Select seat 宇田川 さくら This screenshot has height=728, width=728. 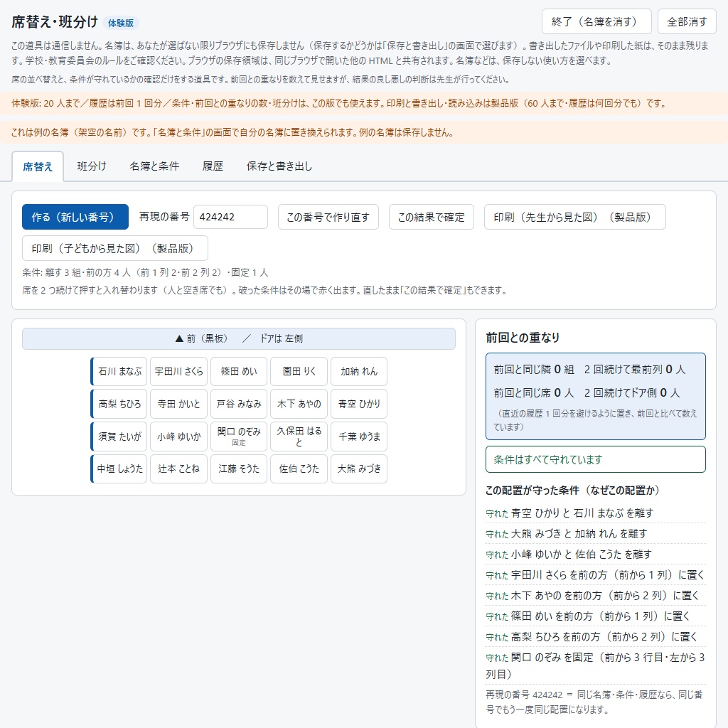click(178, 371)
